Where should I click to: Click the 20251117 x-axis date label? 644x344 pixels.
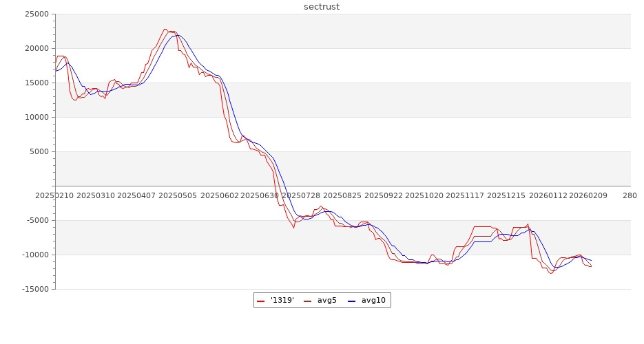(465, 195)
